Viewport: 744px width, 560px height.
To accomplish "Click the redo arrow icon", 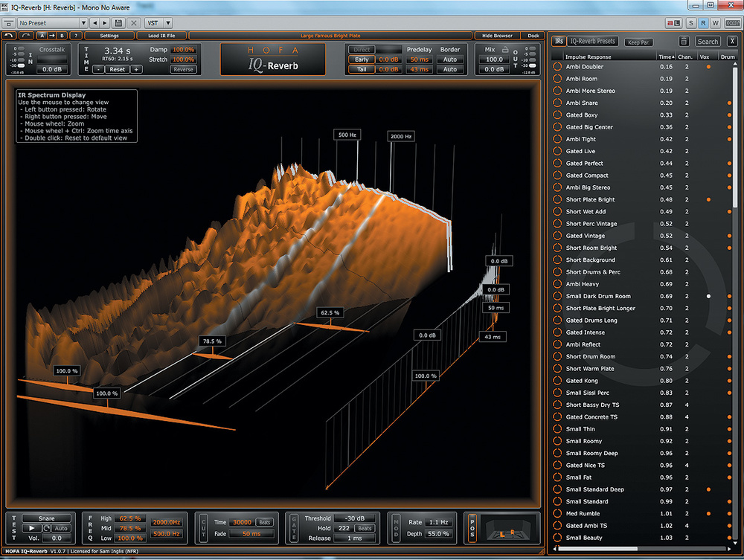I will pos(25,35).
